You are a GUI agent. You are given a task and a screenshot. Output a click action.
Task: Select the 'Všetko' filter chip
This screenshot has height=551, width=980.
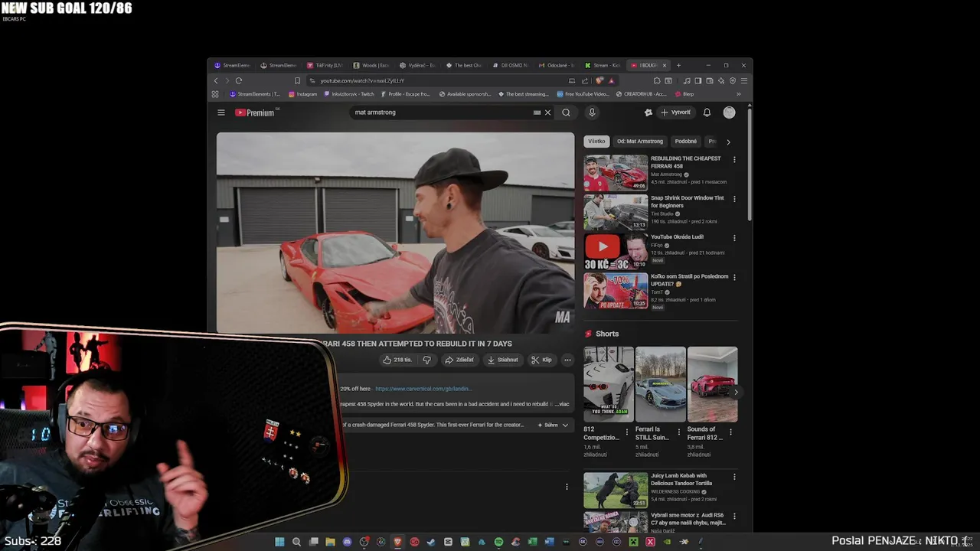click(x=596, y=141)
